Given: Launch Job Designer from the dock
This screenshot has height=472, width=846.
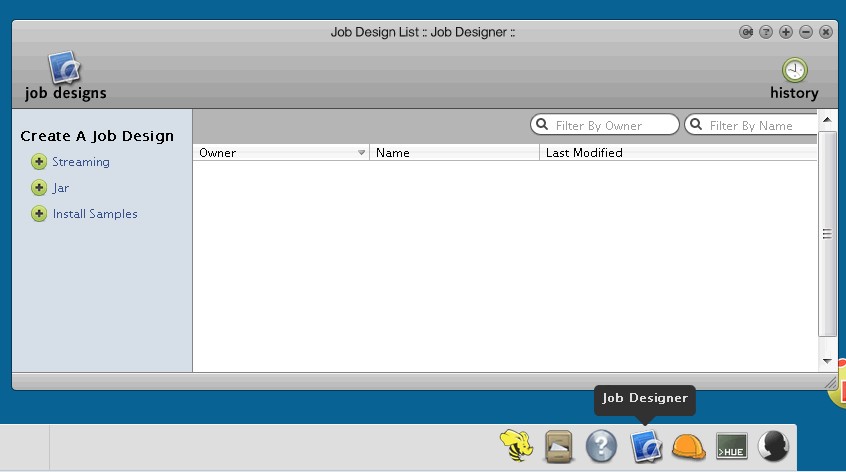Looking at the screenshot, I should pos(645,446).
